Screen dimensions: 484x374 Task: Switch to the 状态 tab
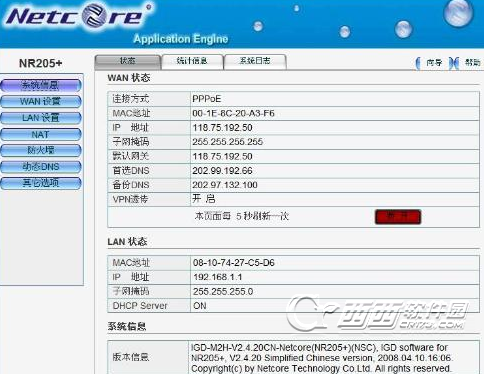click(128, 62)
